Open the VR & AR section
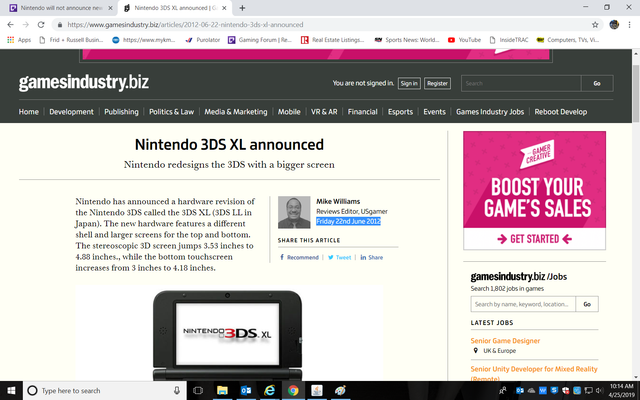 pos(324,112)
